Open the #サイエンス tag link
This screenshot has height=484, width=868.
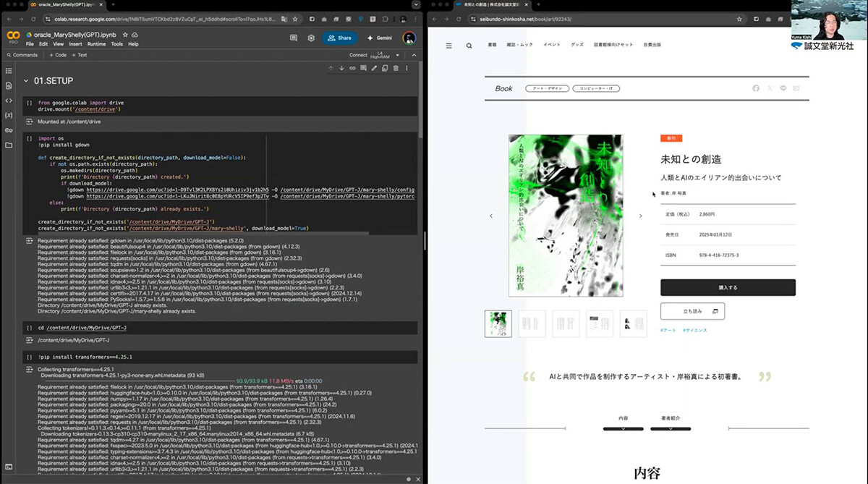click(x=694, y=330)
